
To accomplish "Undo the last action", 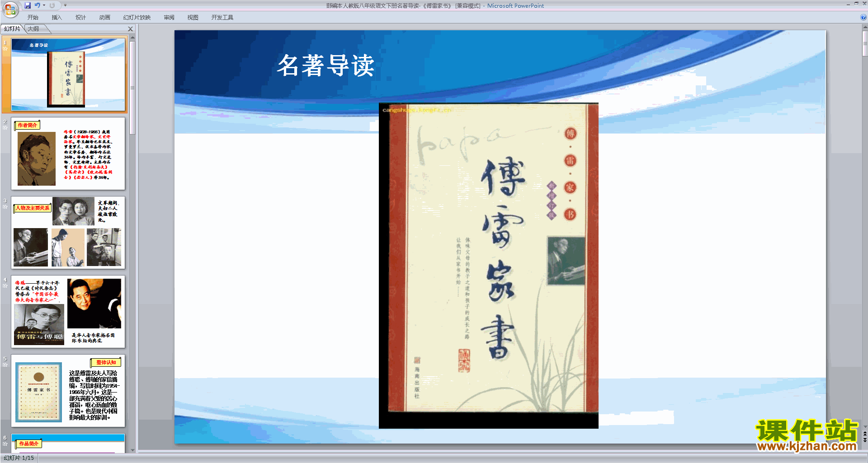I will pos(37,5).
